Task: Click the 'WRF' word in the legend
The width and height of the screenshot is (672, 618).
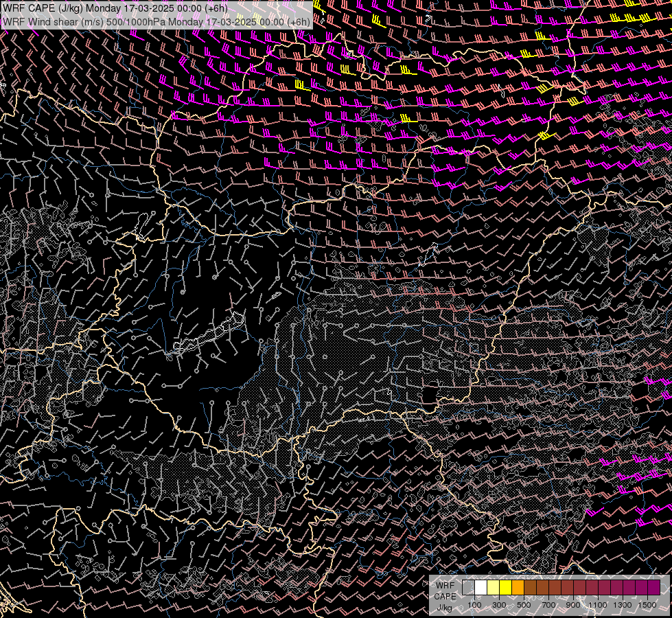Action: [445, 586]
